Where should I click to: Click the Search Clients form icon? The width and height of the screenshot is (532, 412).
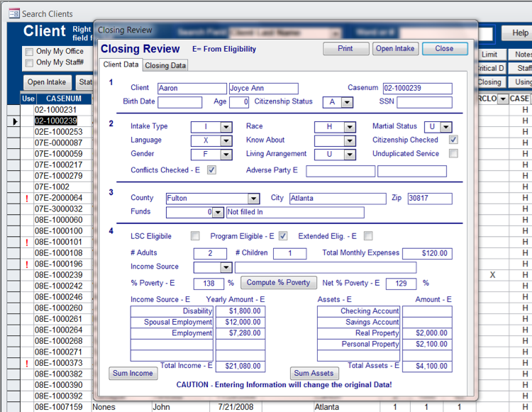[13, 13]
